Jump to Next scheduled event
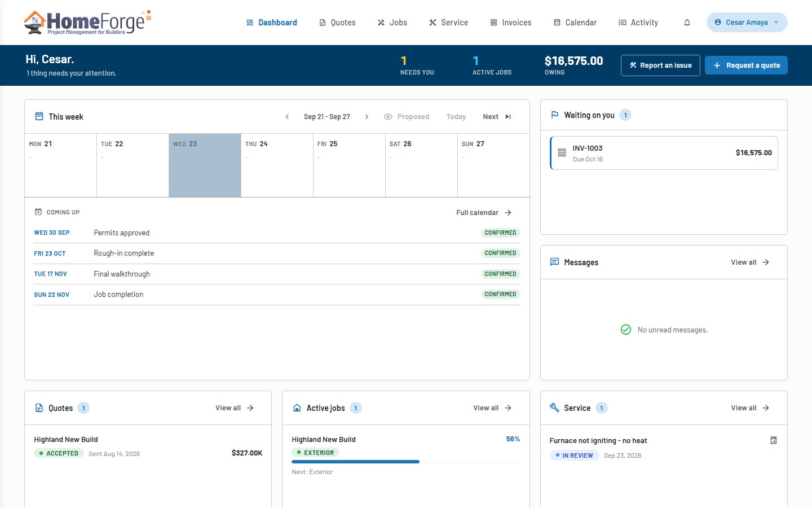 pos(497,117)
